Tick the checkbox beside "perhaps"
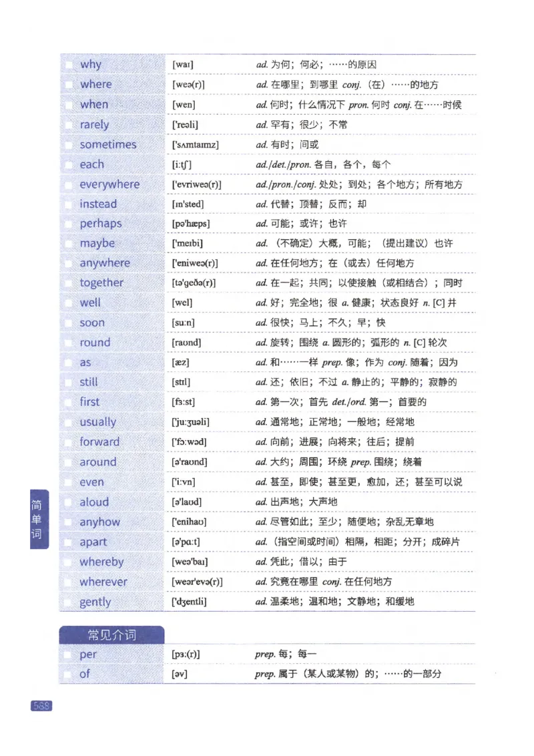The height and width of the screenshot is (756, 534). pos(69,224)
